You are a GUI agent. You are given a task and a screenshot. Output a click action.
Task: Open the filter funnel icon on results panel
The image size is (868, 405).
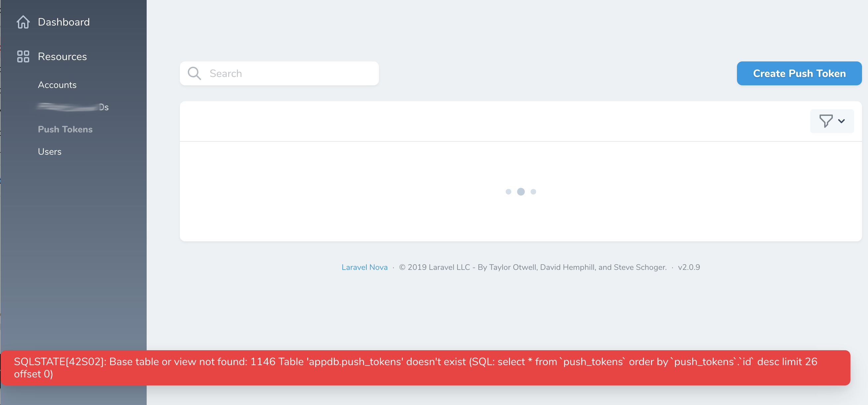coord(826,121)
